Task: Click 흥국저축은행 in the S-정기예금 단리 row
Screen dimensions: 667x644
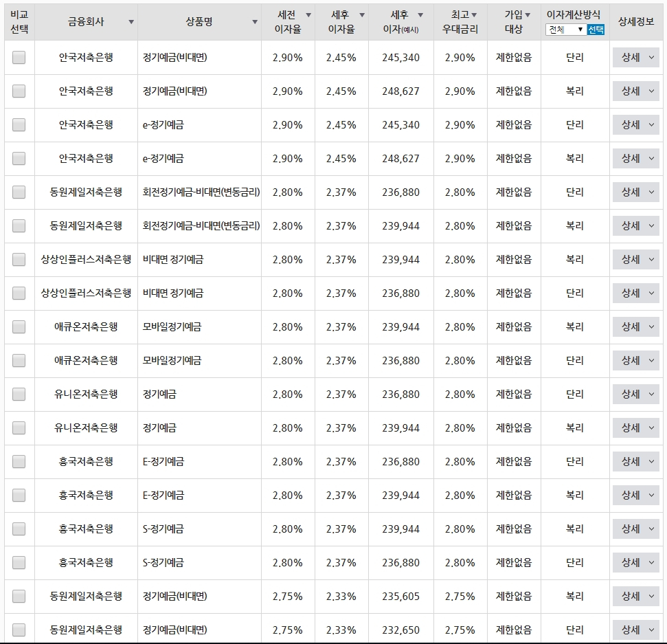Action: pos(86,563)
